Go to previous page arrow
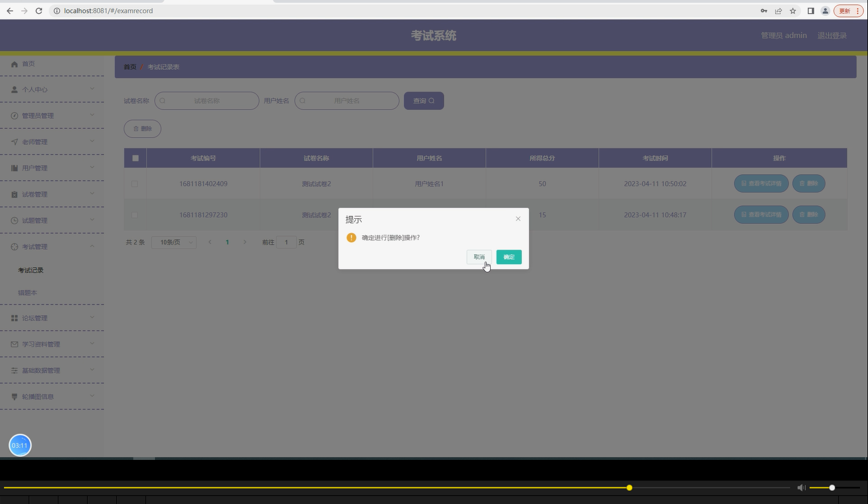 click(x=210, y=242)
